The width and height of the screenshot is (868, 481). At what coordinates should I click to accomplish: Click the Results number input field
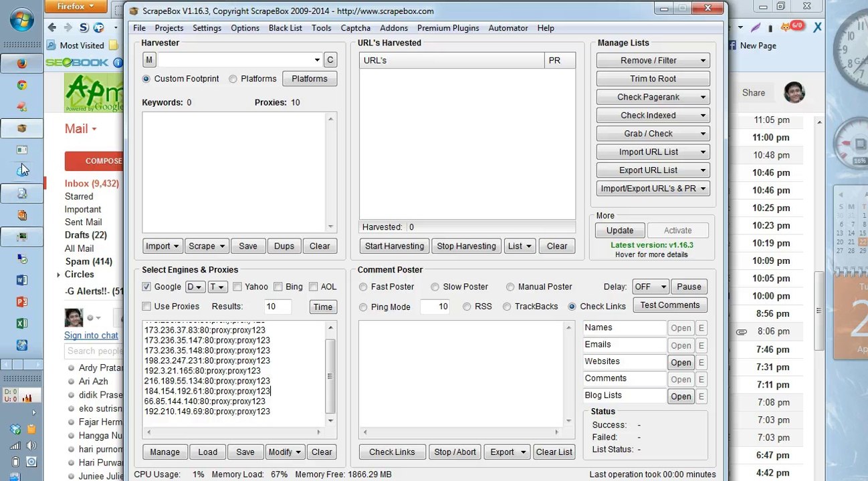[x=278, y=307]
